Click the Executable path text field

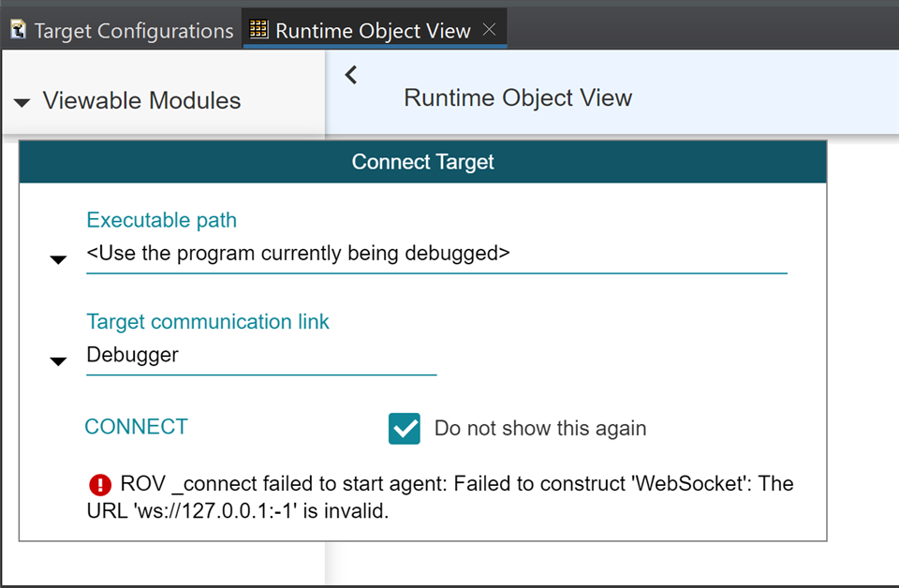click(435, 254)
